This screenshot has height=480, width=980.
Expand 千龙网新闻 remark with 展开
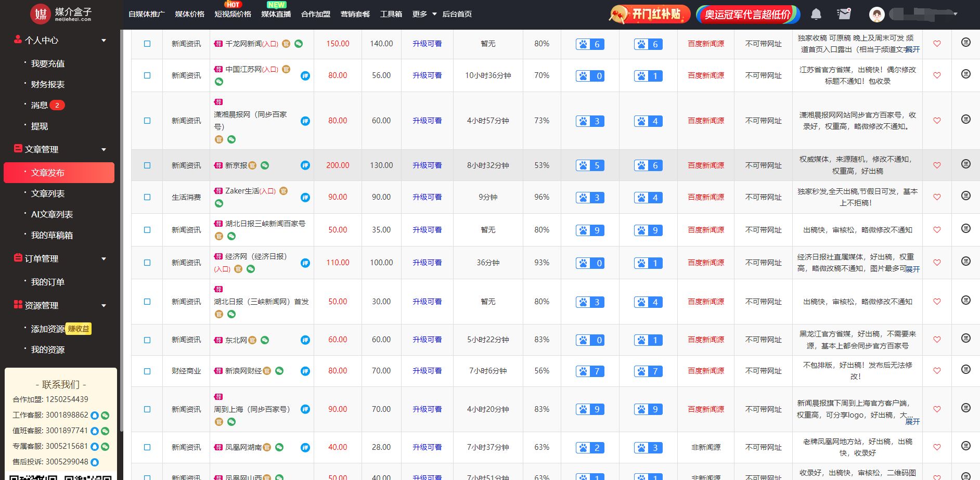(x=912, y=49)
